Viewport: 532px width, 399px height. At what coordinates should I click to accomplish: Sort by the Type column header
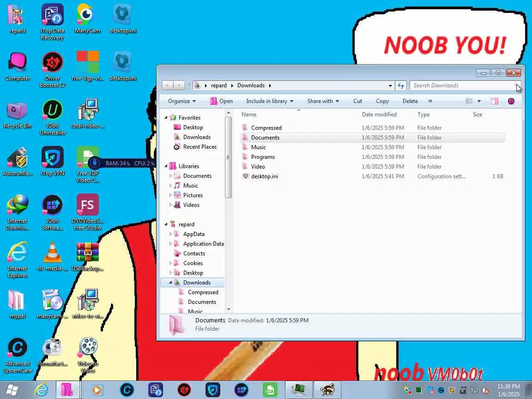[442, 115]
